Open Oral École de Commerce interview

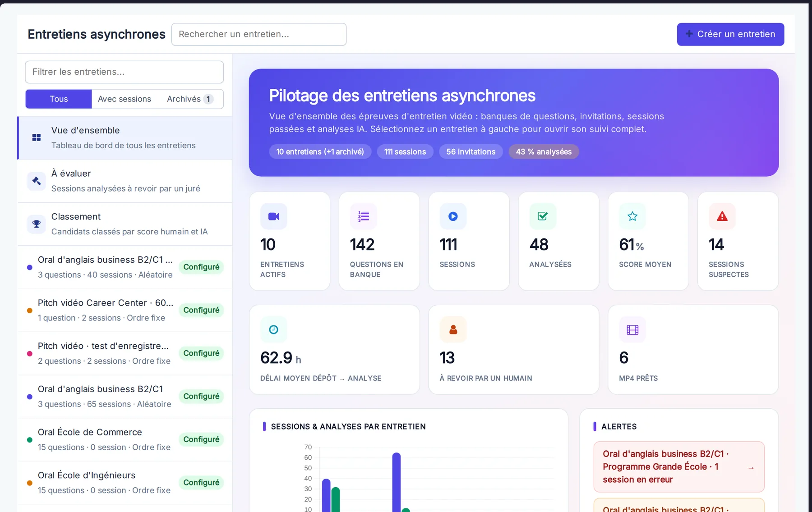click(125, 439)
